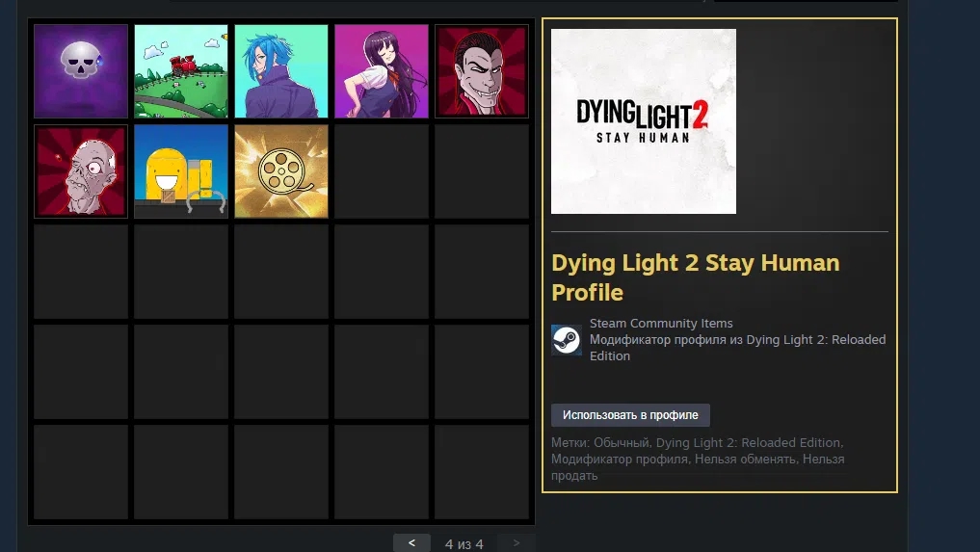Click the Модификатор профиля description text

(737, 348)
